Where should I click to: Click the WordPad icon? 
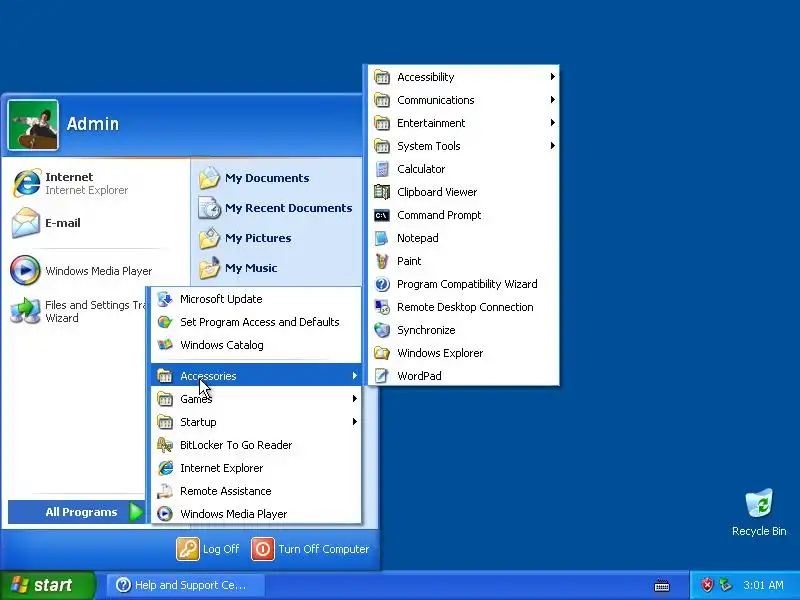click(x=382, y=376)
